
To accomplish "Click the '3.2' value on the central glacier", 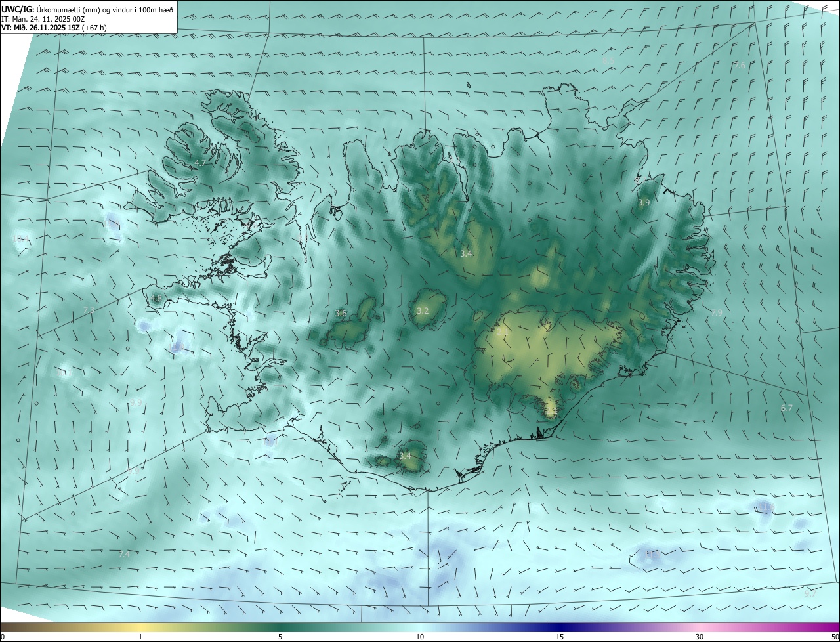I will coord(423,310).
